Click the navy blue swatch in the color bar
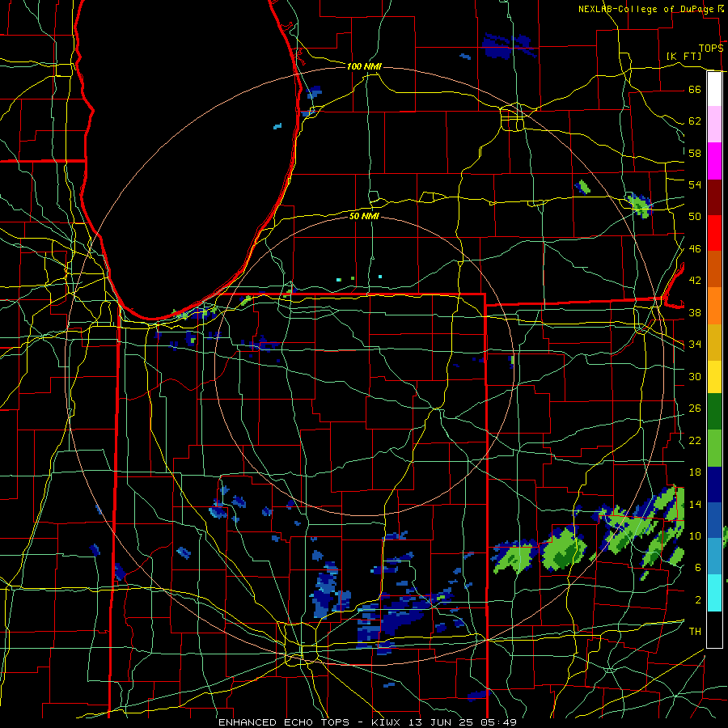 (714, 485)
